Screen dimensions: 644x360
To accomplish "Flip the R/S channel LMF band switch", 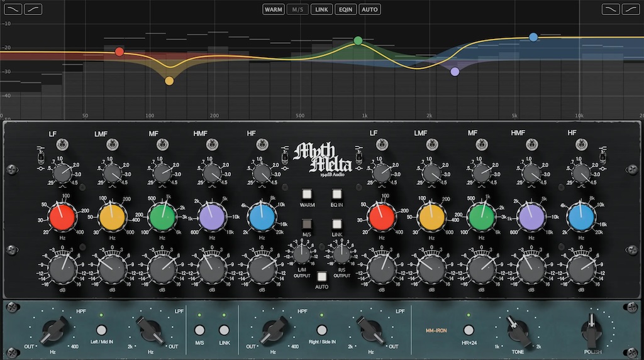I will coord(432,145).
